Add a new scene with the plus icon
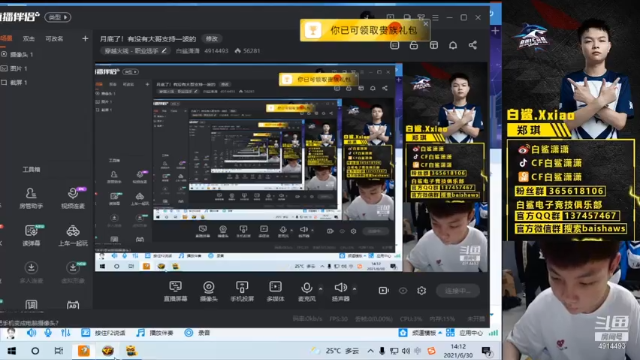Viewport: 640px width, 360px height. pyautogui.click(x=85, y=38)
